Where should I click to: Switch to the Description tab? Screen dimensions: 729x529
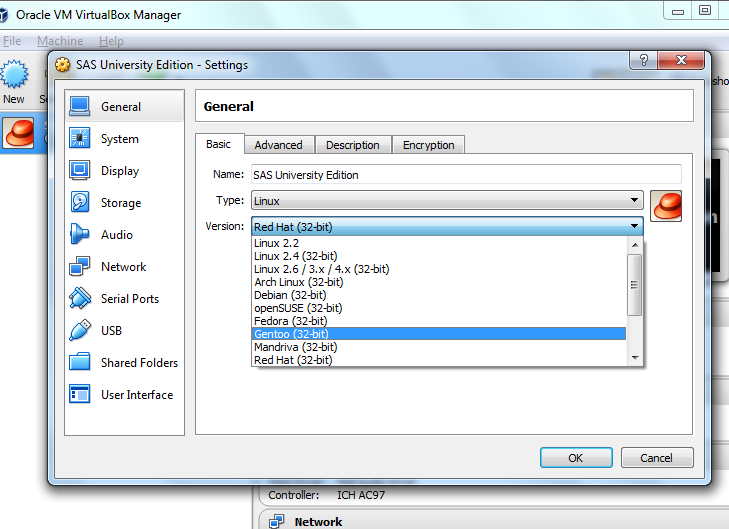(353, 145)
